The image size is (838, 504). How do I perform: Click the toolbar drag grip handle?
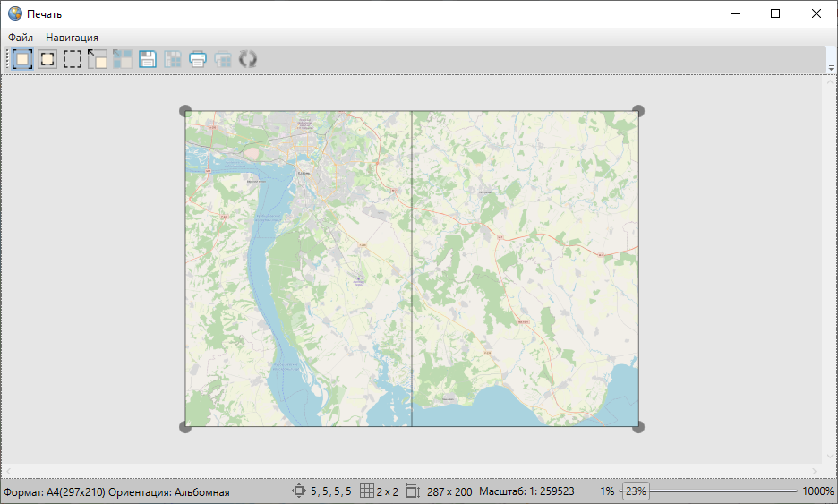6,60
